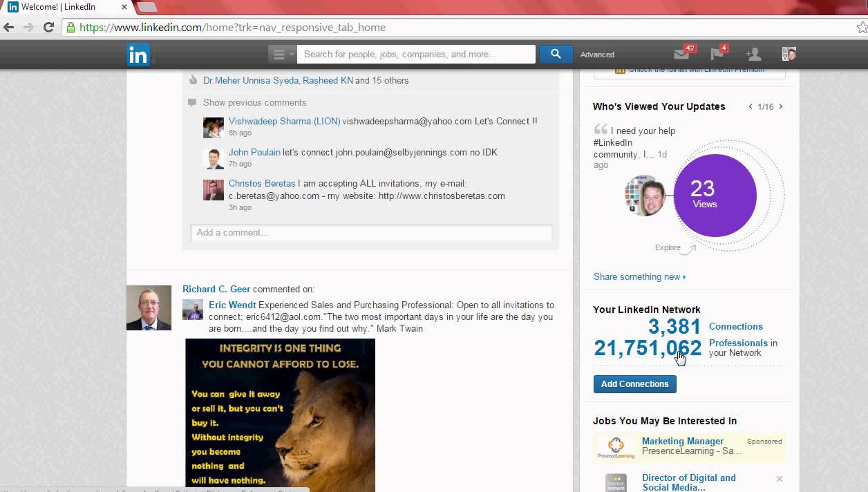Image resolution: width=868 pixels, height=492 pixels.
Task: Click John Poulain's avatar thumbnail
Action: tap(214, 159)
